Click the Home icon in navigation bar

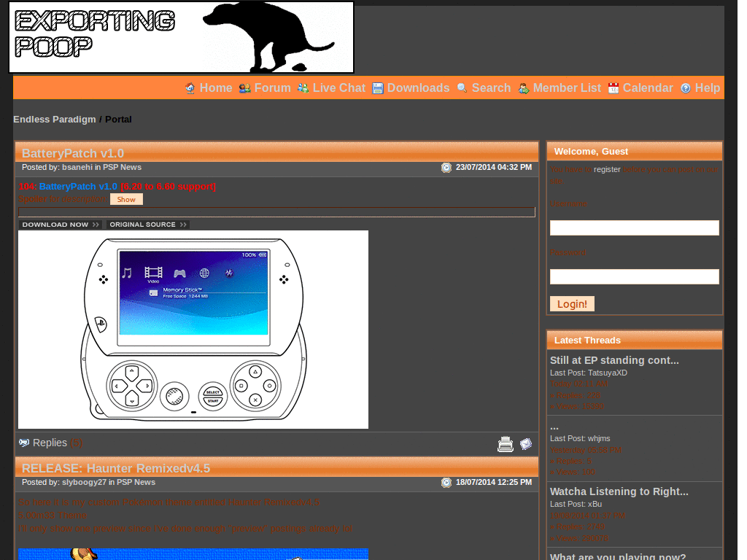point(190,88)
